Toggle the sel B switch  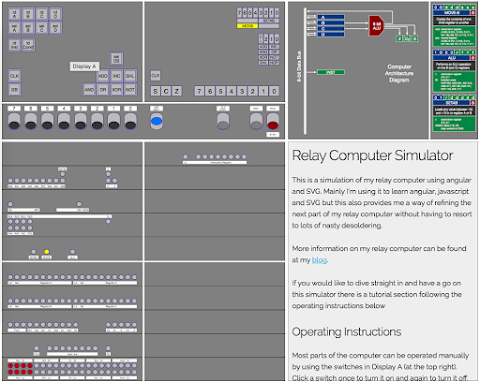click(28, 28)
